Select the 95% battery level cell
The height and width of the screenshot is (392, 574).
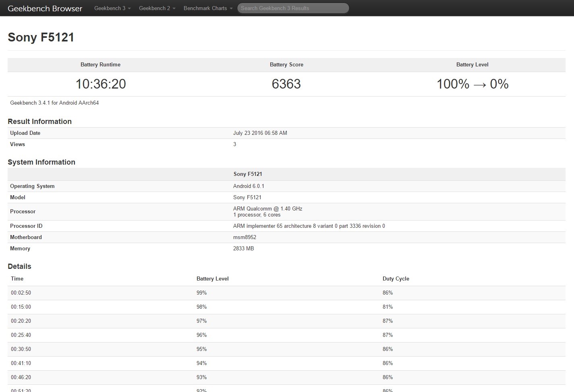click(201, 349)
